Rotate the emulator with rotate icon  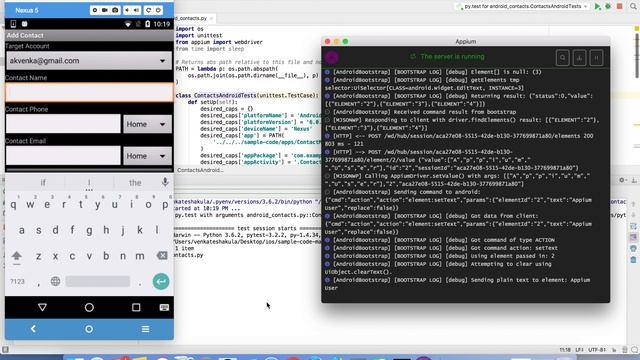149,10
